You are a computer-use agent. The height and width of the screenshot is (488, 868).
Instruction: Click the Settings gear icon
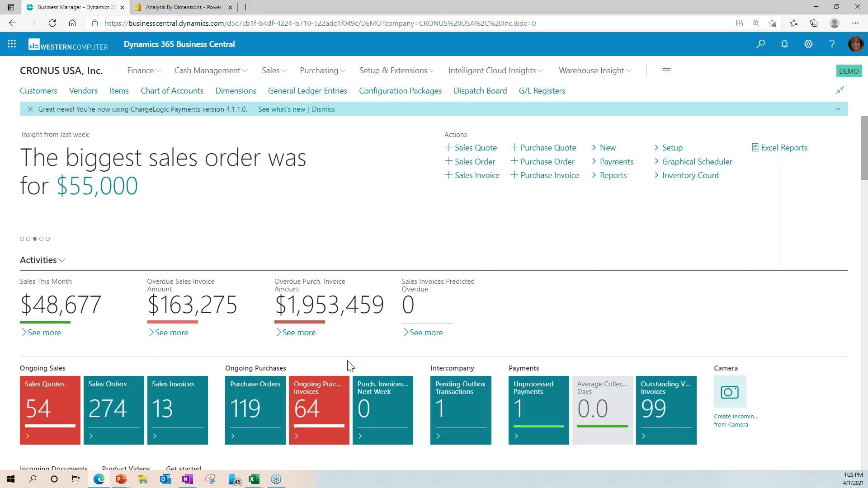pyautogui.click(x=809, y=43)
